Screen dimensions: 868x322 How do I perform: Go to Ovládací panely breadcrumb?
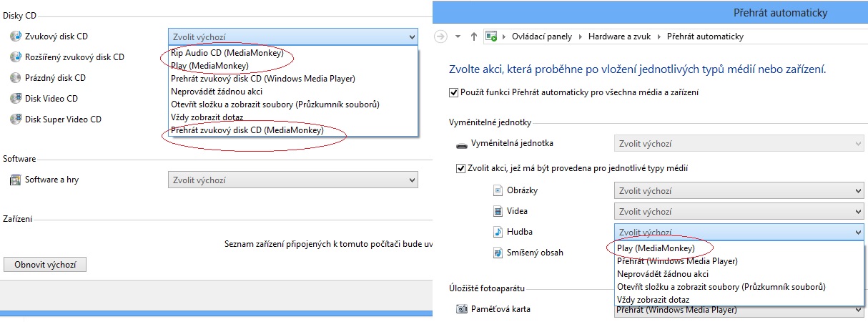[544, 36]
